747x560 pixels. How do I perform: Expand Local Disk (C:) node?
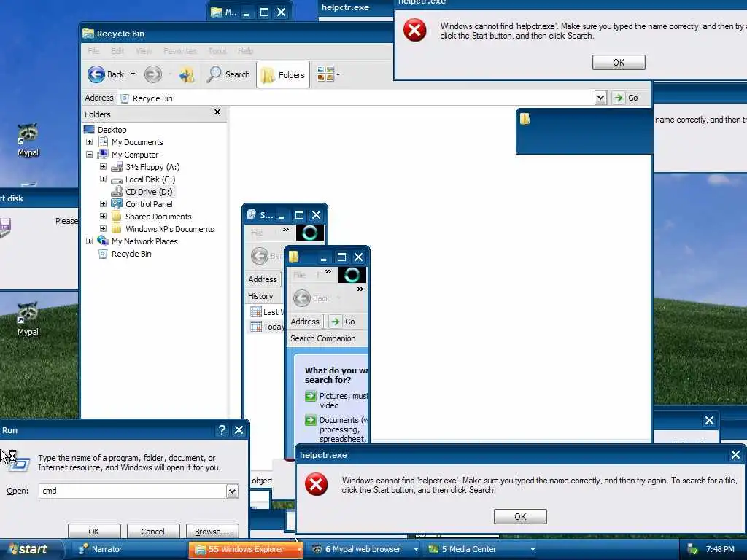tap(103, 179)
